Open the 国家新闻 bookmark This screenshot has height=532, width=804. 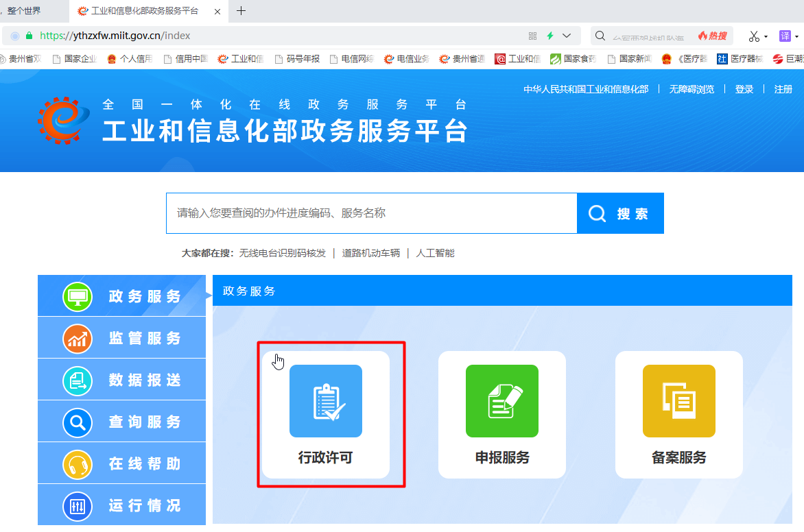(629, 59)
